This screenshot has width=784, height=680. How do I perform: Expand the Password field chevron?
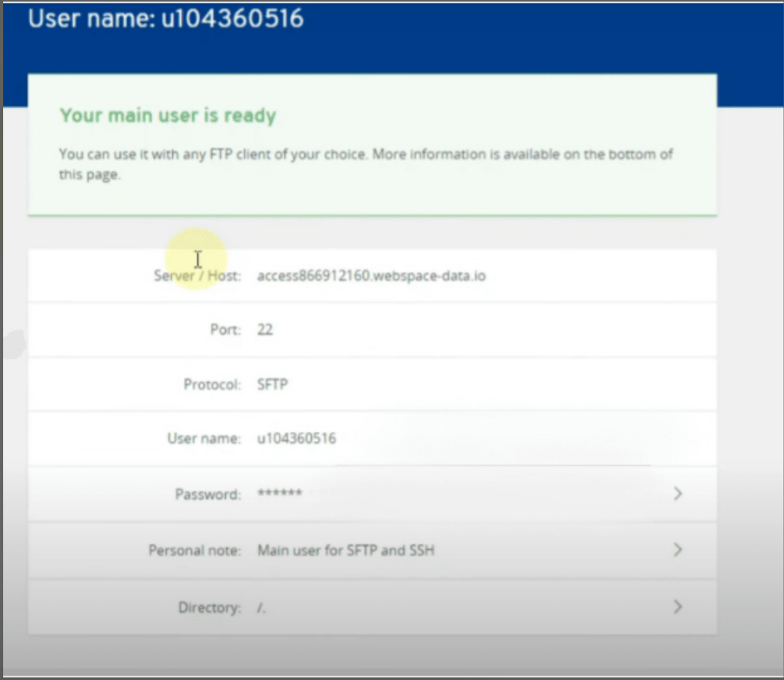point(678,494)
